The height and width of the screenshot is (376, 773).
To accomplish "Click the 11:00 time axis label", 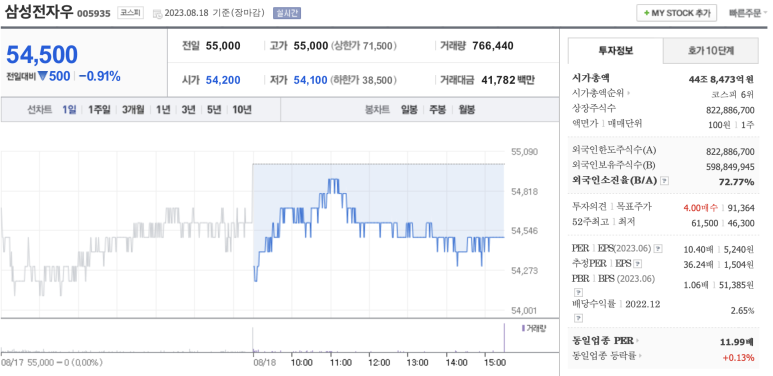I will (x=341, y=363).
